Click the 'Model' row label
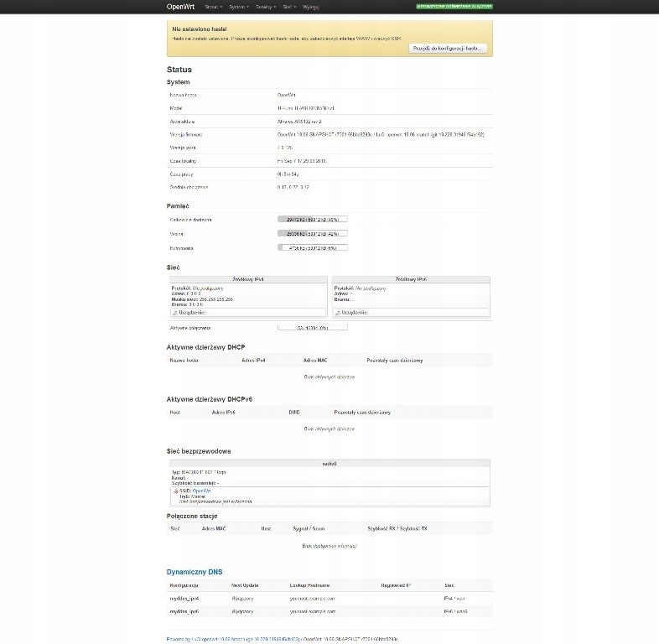Viewport: 659px width, 644px height. [x=176, y=108]
